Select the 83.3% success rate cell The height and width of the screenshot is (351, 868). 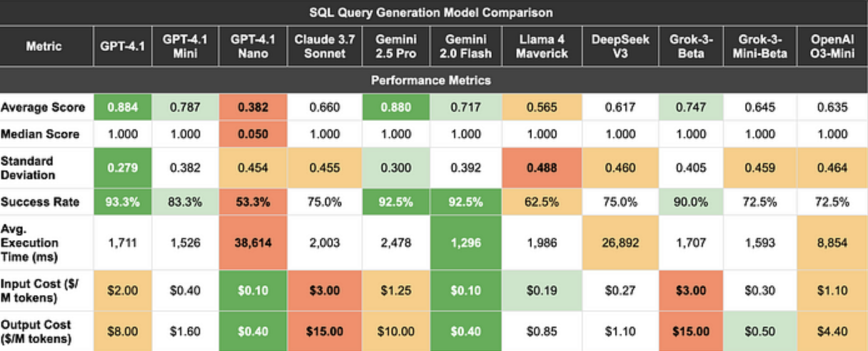185,202
